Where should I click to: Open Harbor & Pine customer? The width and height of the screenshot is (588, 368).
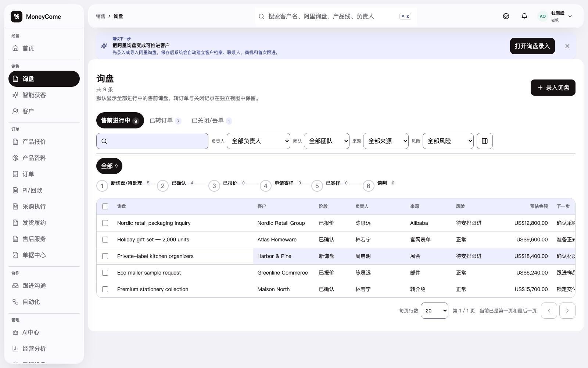click(x=274, y=256)
